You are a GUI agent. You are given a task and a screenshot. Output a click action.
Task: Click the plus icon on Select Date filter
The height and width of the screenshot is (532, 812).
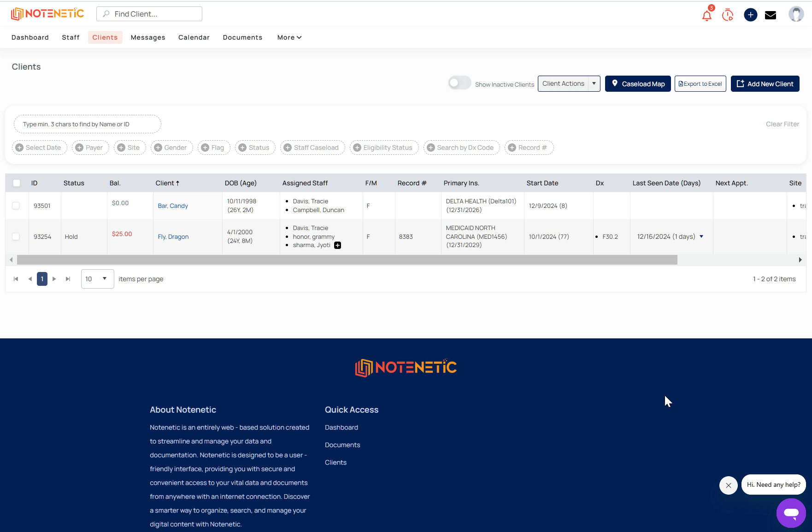[19, 148]
